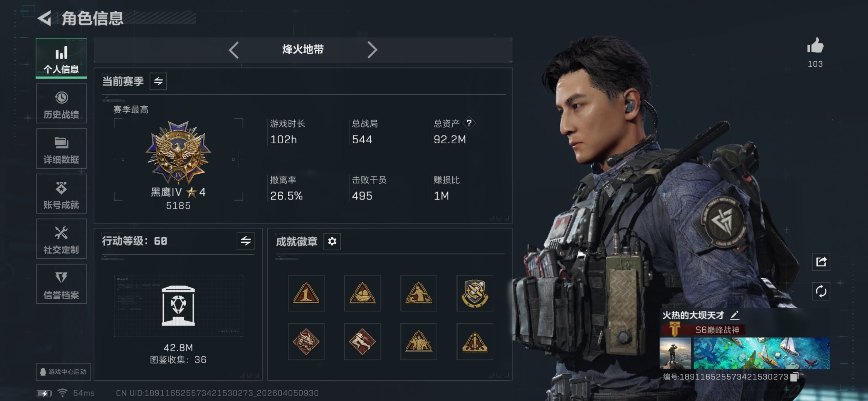The height and width of the screenshot is (401, 868).
Task: Switch to the next mode after 烽火地带
Action: (x=372, y=50)
